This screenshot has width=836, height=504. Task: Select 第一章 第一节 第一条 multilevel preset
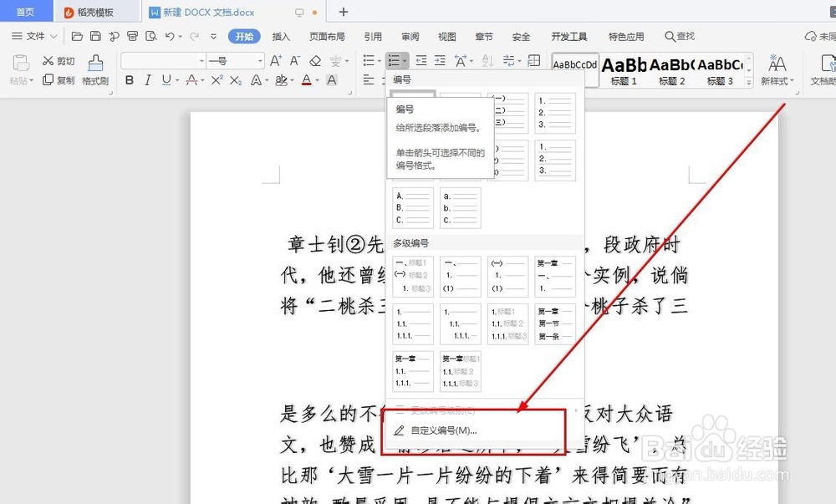click(556, 324)
